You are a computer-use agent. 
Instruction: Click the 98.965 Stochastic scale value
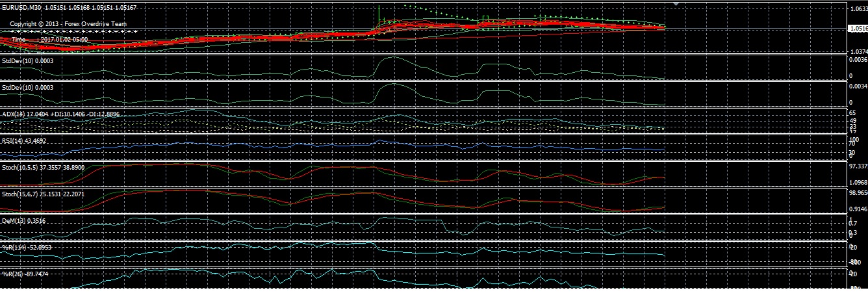point(858,193)
